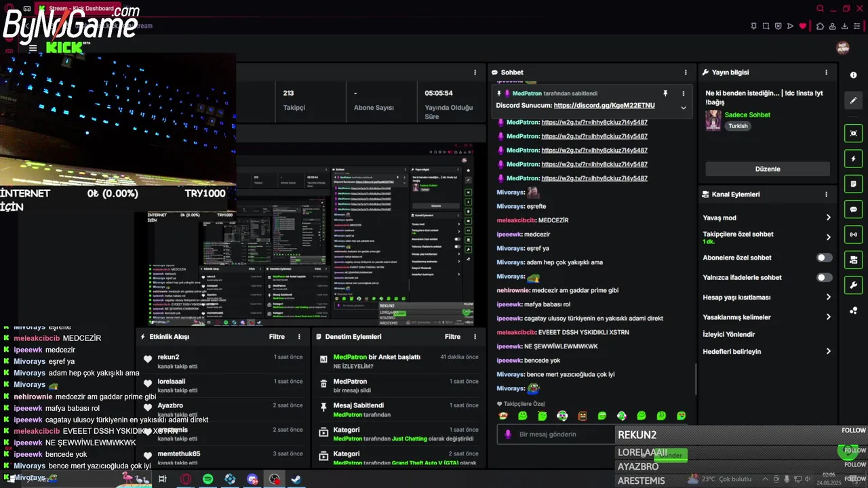This screenshot has height=488, width=868.
Task: Open the pinned message kebab menu
Action: (x=683, y=94)
